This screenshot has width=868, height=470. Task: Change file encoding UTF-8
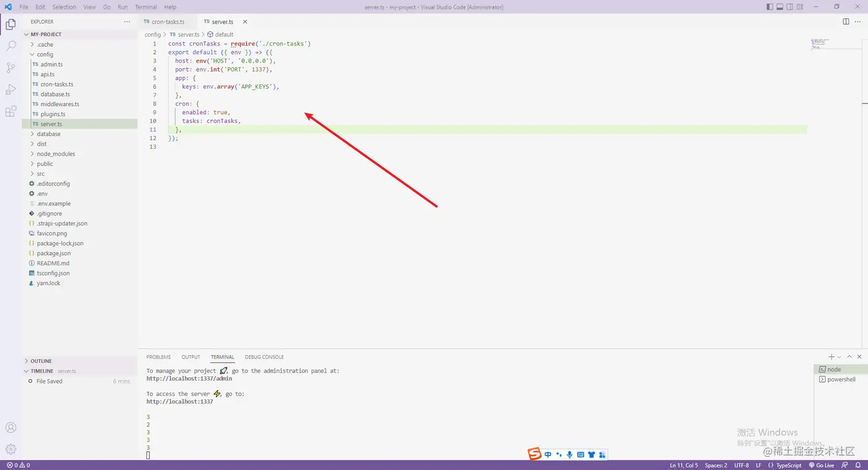(741, 465)
